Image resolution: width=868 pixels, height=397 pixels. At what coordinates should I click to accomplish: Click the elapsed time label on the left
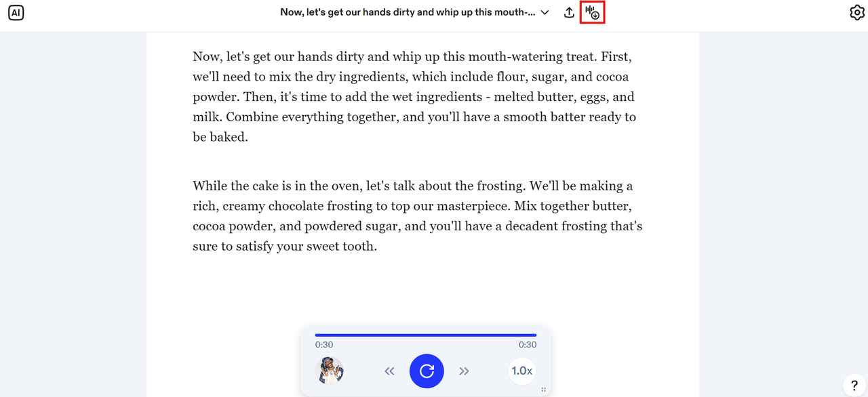coord(324,345)
